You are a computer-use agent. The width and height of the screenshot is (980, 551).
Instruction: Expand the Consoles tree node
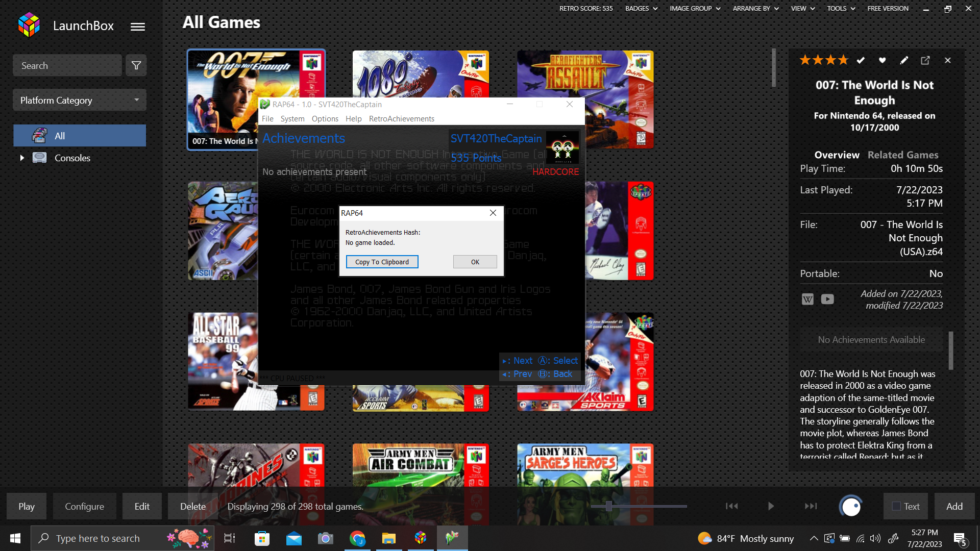pos(22,158)
